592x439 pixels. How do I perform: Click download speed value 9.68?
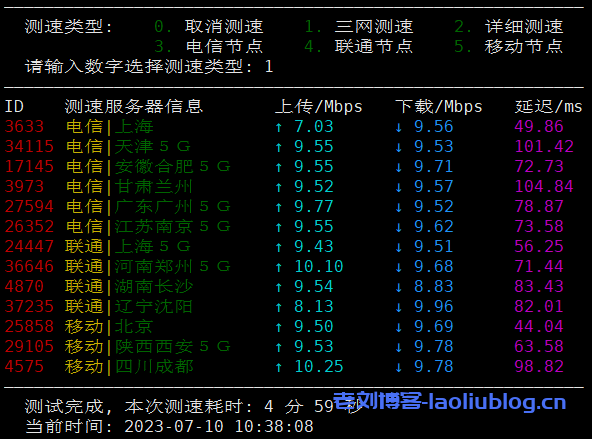click(433, 266)
